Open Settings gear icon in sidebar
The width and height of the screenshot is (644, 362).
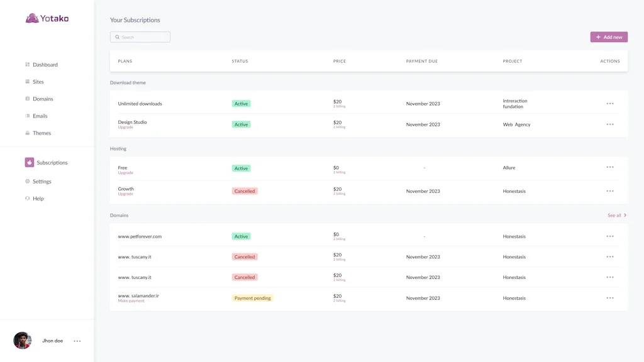click(x=28, y=182)
